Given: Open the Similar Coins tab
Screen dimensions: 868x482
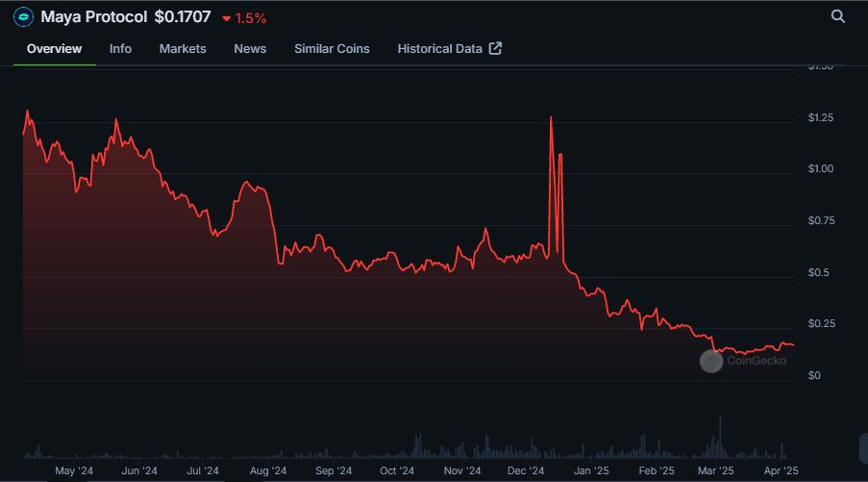Looking at the screenshot, I should point(332,48).
